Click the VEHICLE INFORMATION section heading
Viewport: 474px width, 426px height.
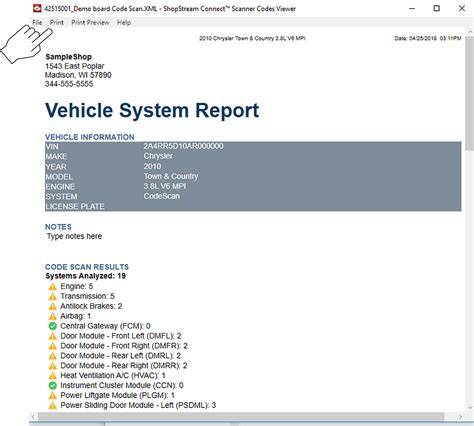click(x=90, y=137)
